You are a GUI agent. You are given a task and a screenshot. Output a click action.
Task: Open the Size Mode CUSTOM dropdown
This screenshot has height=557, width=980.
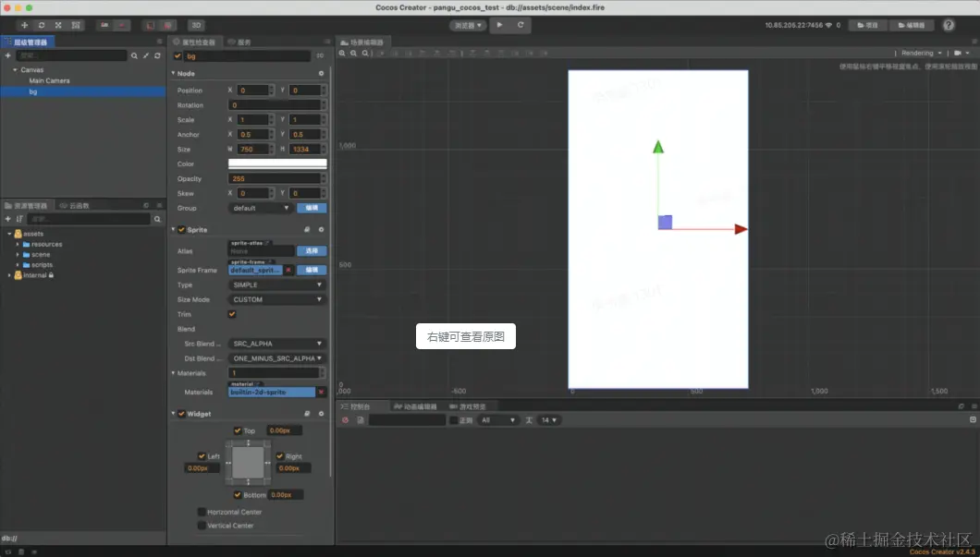coord(277,299)
